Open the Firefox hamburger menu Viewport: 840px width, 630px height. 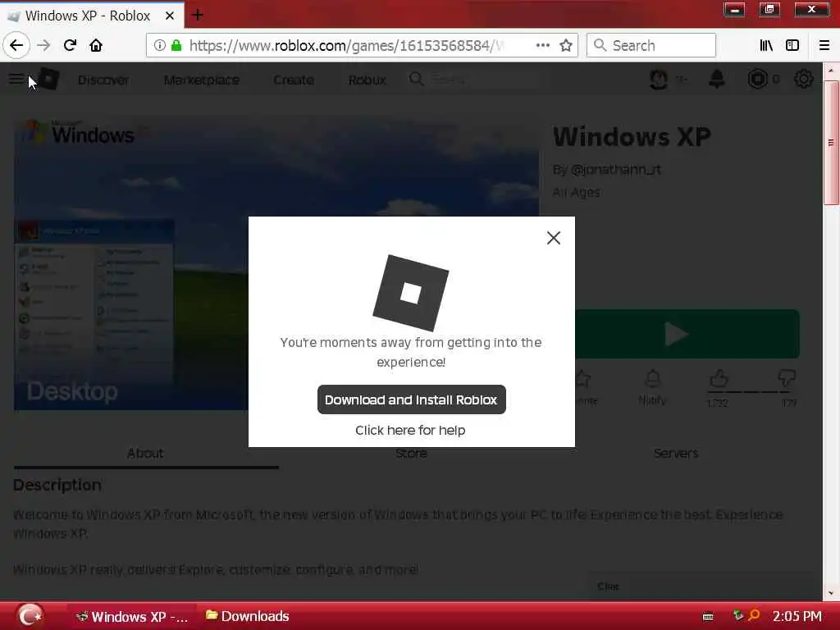(x=824, y=46)
